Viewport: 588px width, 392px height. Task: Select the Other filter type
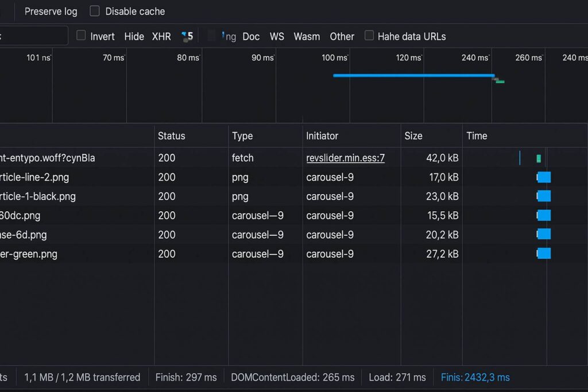(342, 36)
